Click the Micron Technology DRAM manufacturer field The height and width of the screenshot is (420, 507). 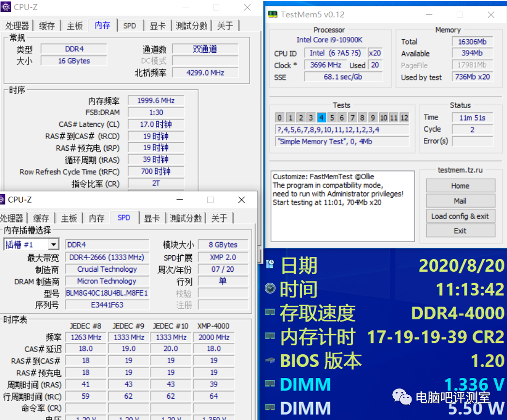pos(107,281)
